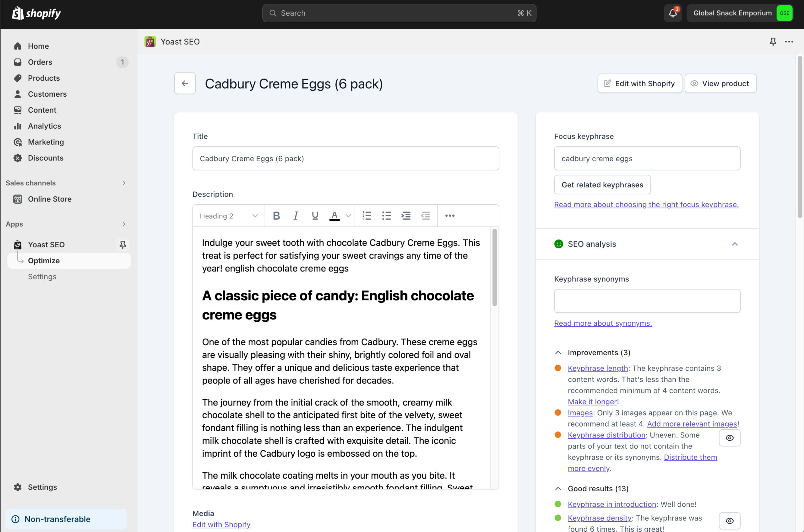804x532 pixels.
Task: Open the Heading 2 style dropdown
Action: pos(229,216)
